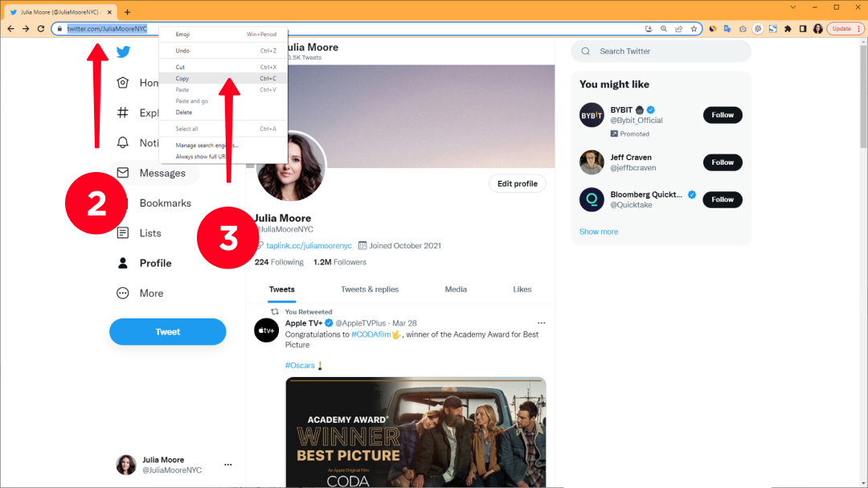Screen dimensions: 868x488
Task: Switch to the Likes tab
Action: (x=522, y=289)
